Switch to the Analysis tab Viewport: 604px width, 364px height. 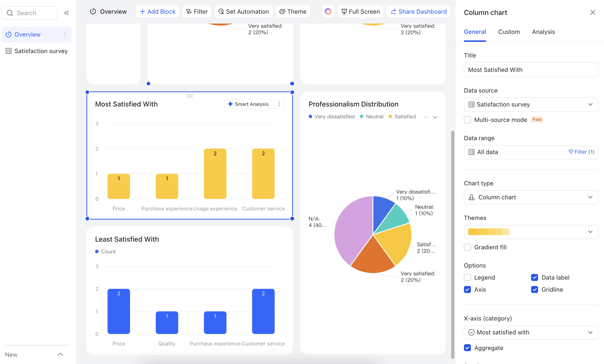(x=543, y=32)
